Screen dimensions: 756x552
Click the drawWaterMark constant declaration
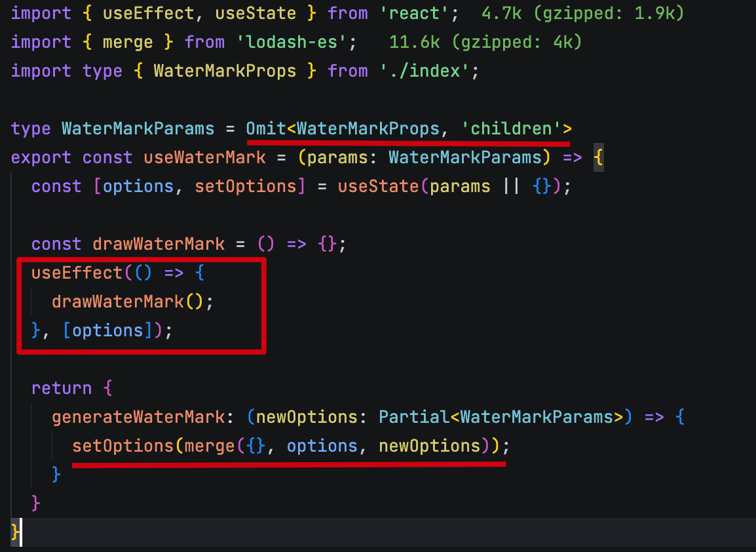pyautogui.click(x=158, y=244)
